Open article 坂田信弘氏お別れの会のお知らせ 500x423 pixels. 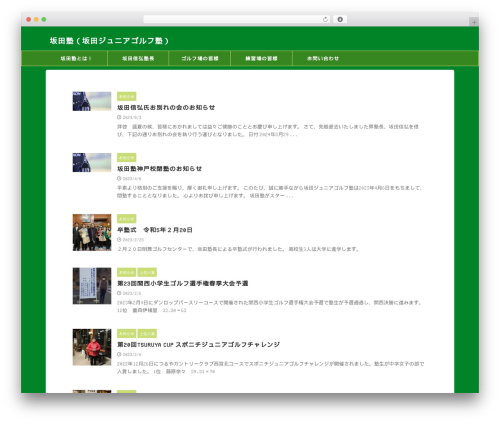point(166,107)
